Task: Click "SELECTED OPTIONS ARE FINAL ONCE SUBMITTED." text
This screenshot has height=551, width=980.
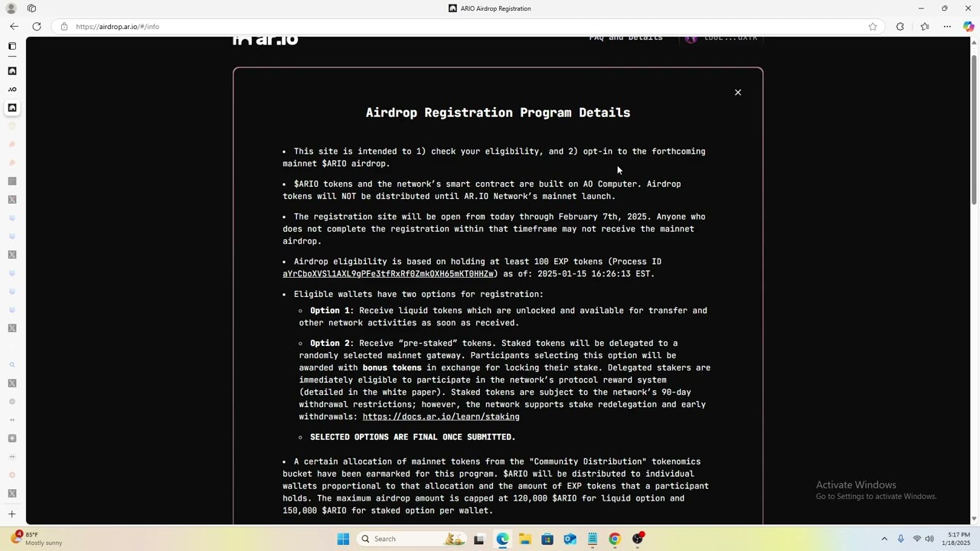Action: (x=413, y=437)
